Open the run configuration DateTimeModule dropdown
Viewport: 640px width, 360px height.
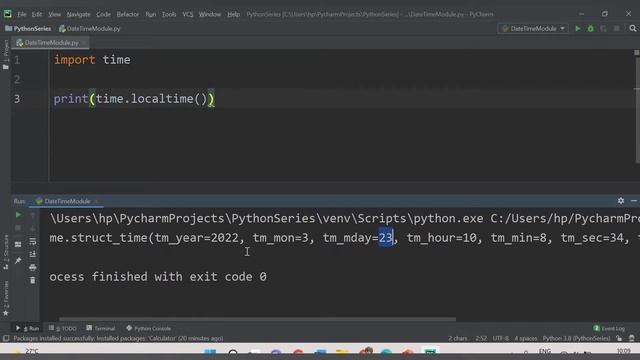click(533, 29)
